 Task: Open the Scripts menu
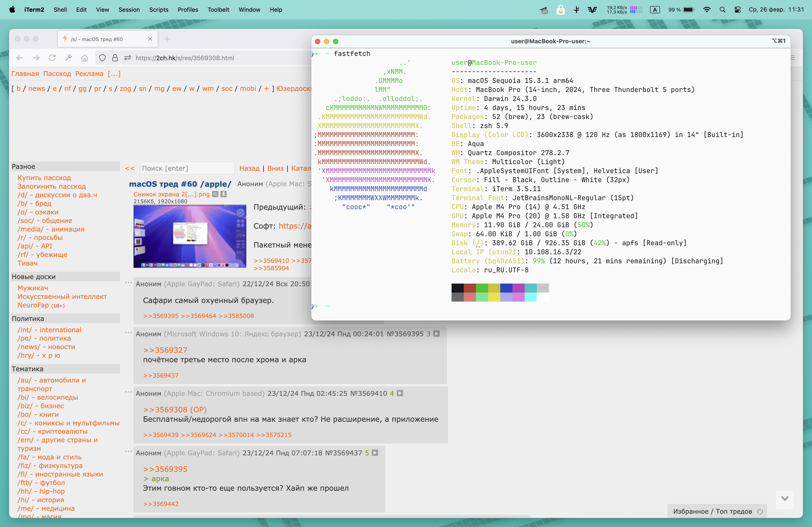pyautogui.click(x=159, y=9)
